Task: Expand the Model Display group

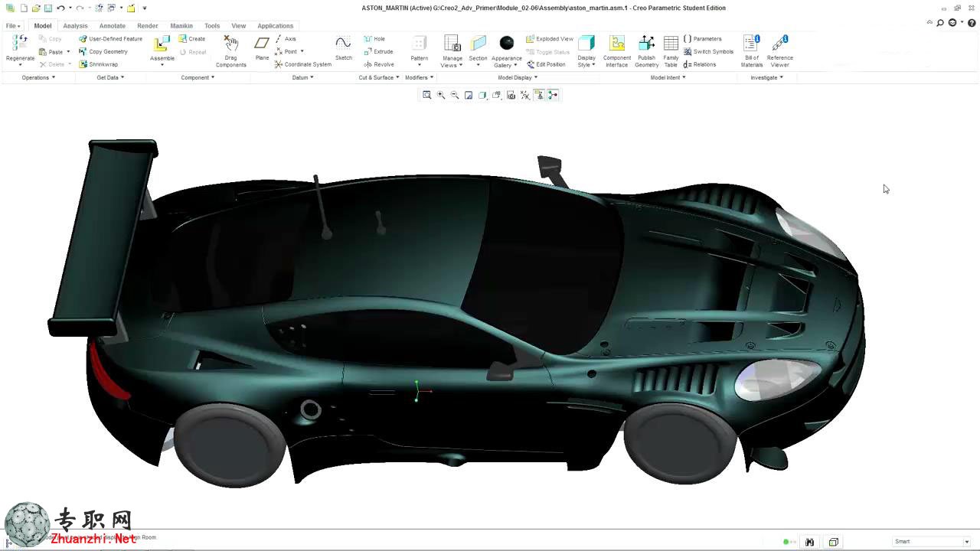Action: pyautogui.click(x=518, y=77)
